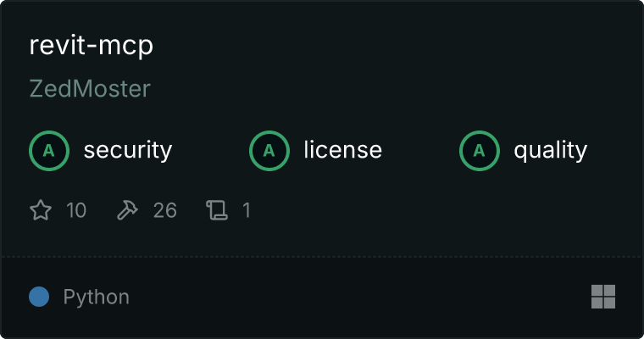Screen dimensions: 644x339
Task: Click the hammer tools icon
Action: [x=127, y=210]
